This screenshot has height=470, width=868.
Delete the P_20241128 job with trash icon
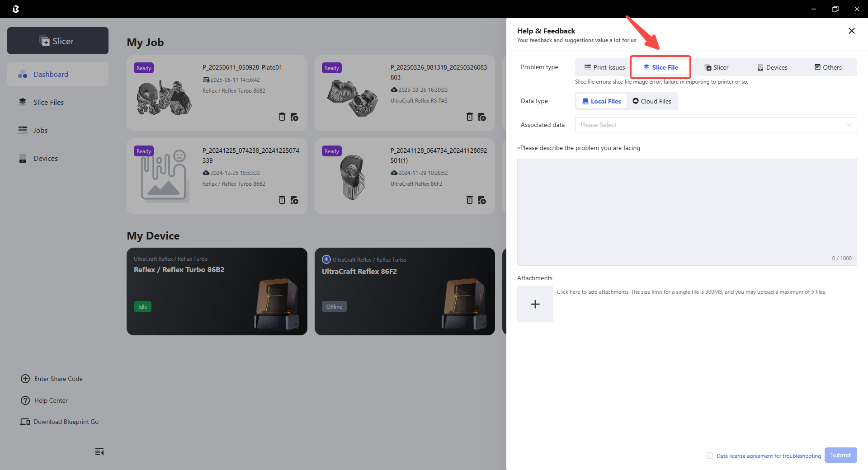tap(469, 200)
